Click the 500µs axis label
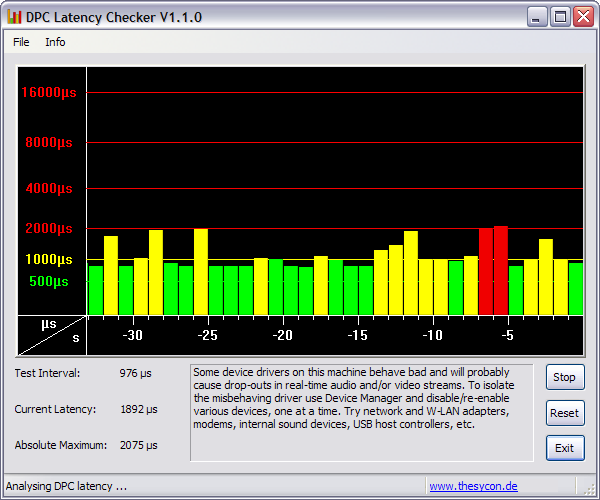The image size is (600, 500). 49,282
